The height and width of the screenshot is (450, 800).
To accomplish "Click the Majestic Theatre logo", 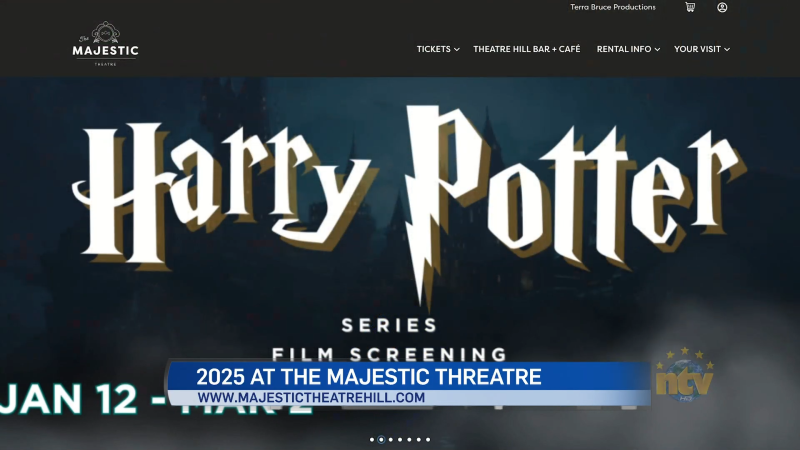I will [x=105, y=46].
